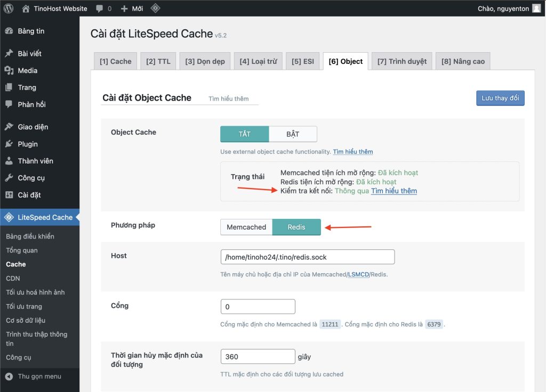Select Memcached as the method
Screen dimensions: 546x392
click(246, 227)
